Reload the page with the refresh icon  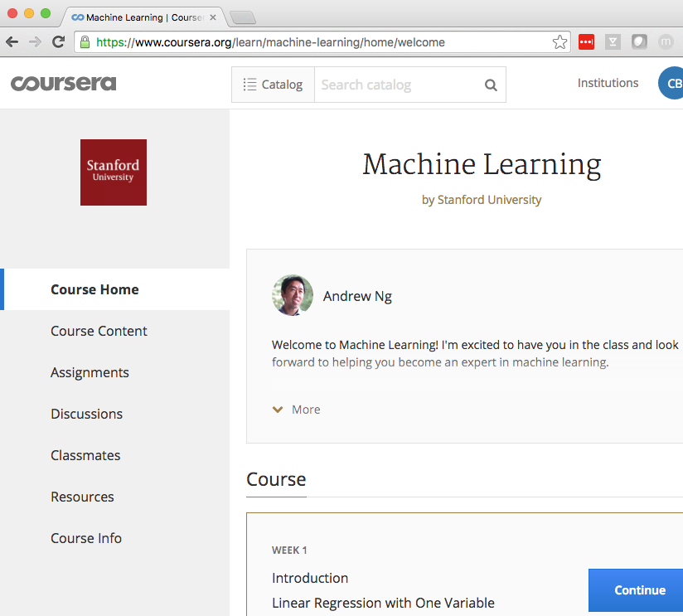(58, 41)
